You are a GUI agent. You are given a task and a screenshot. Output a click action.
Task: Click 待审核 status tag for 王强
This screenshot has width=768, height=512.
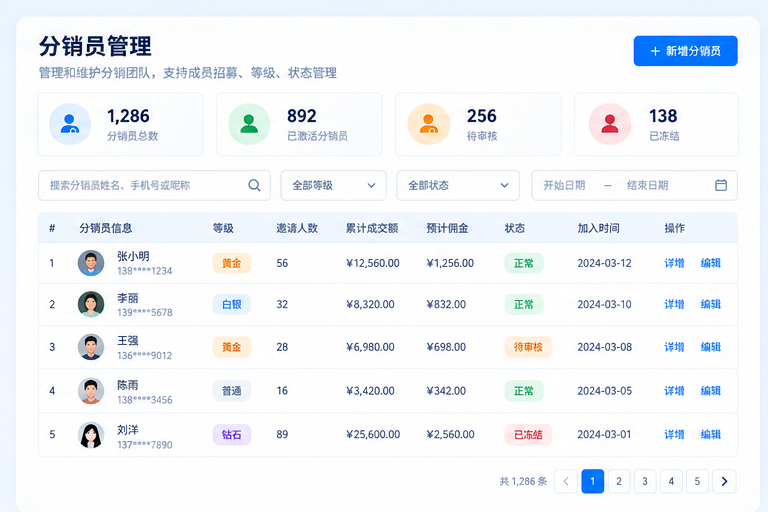(528, 347)
